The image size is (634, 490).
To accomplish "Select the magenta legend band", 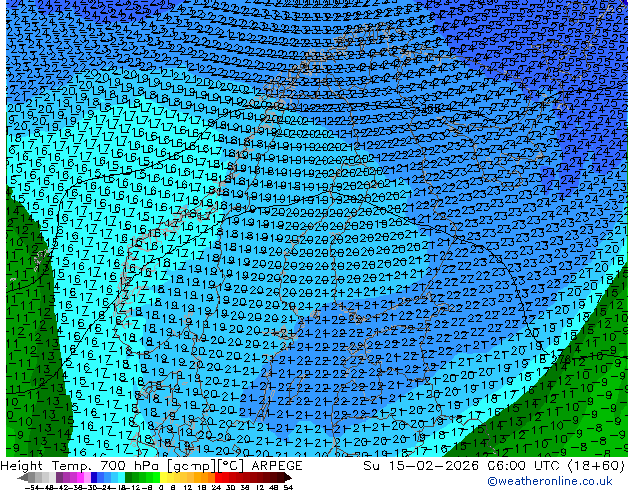I will (x=80, y=477).
